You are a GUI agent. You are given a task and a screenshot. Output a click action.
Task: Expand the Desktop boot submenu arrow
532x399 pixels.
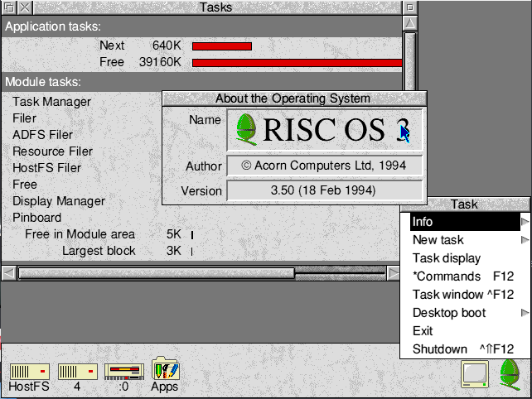pos(525,313)
